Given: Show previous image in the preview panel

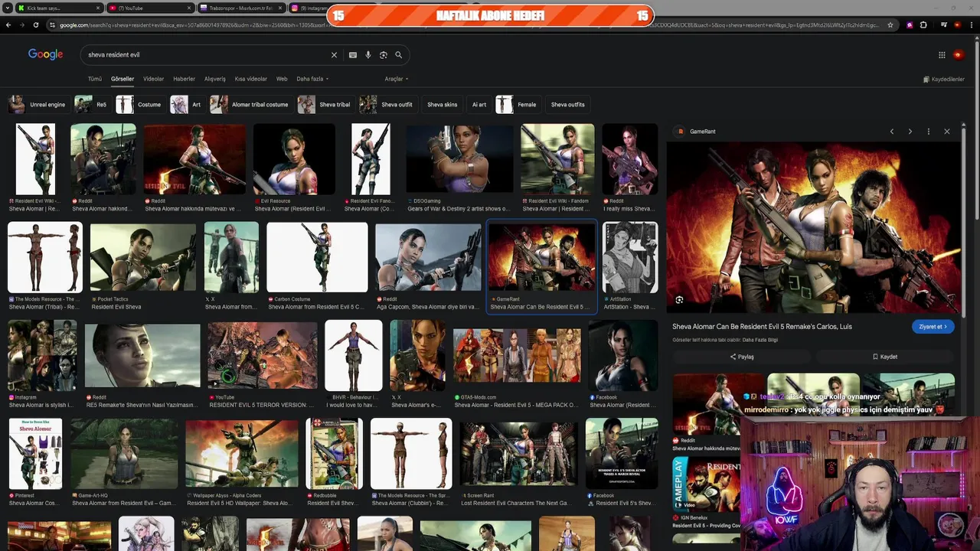Looking at the screenshot, I should (892, 132).
